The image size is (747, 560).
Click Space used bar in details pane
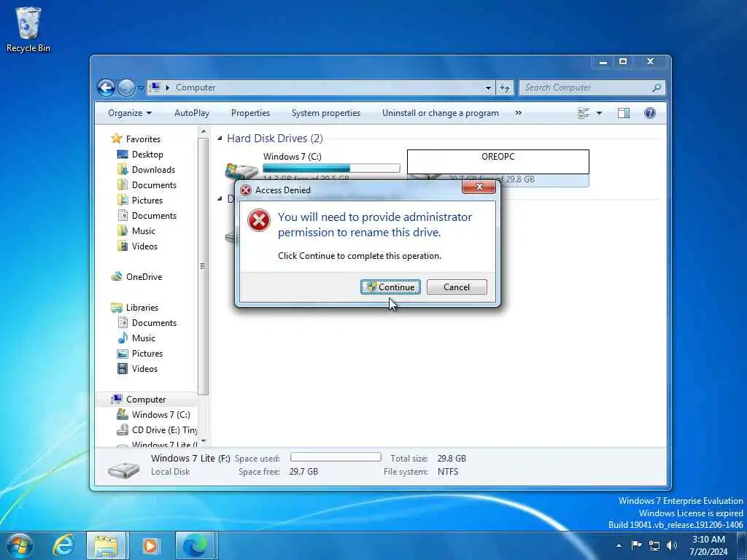coord(336,457)
